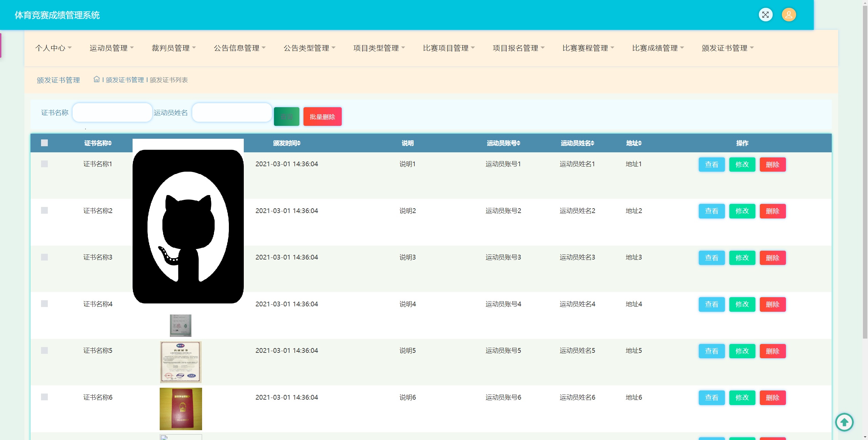This screenshot has width=868, height=440.
Task: Click 修改 for 证书名称2 row
Action: tap(742, 211)
